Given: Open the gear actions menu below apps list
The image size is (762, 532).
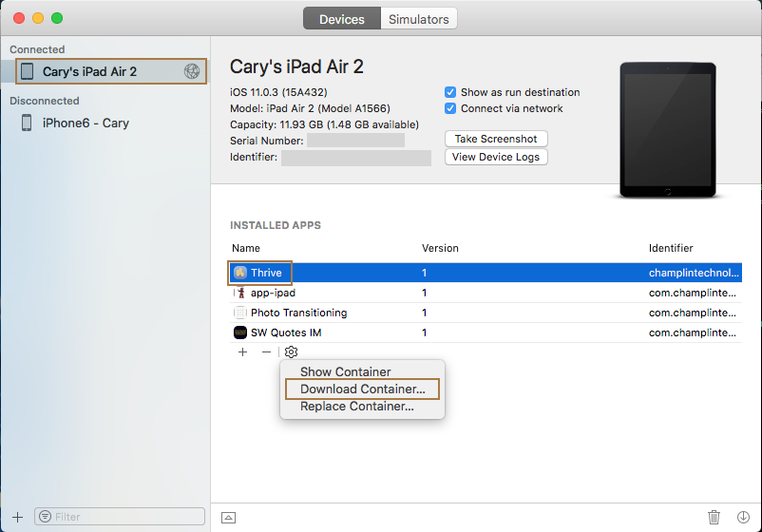Looking at the screenshot, I should 291,352.
